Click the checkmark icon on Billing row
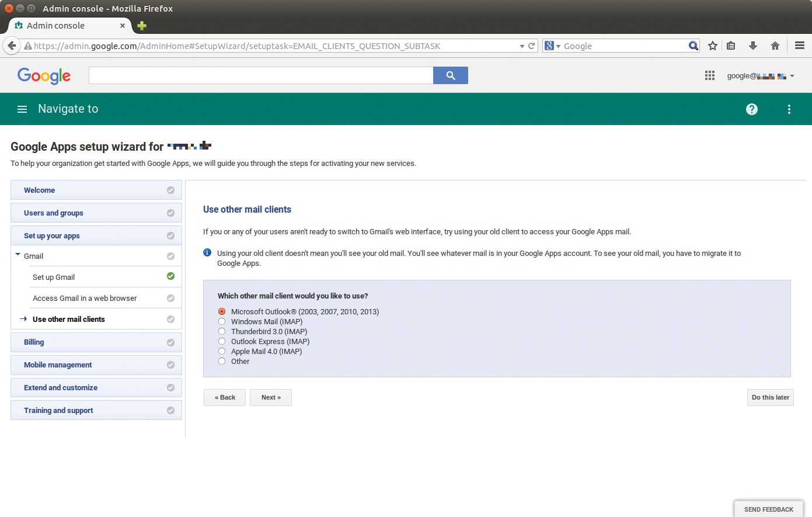 170,342
